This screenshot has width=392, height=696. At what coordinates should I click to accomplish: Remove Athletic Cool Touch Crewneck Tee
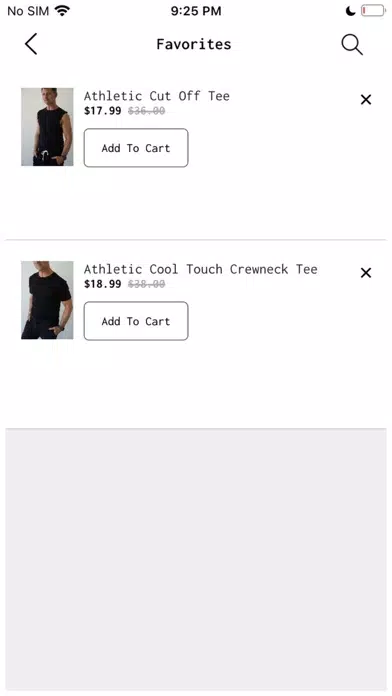(x=366, y=273)
